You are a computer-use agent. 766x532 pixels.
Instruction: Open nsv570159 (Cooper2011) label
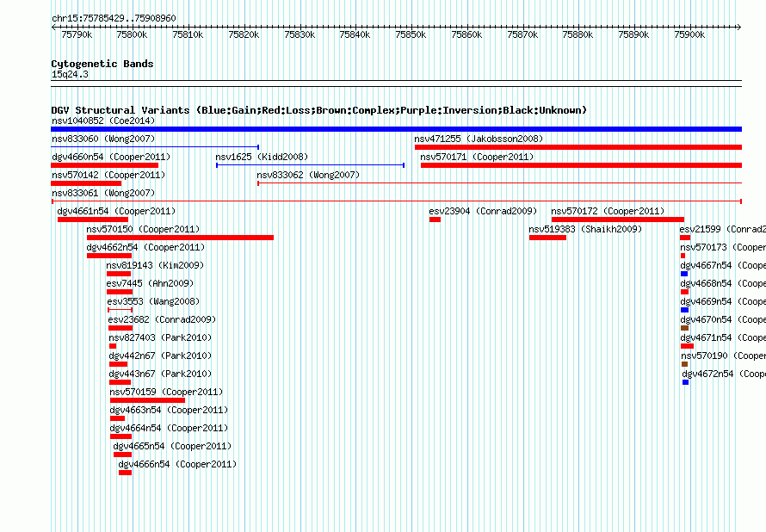[166, 392]
